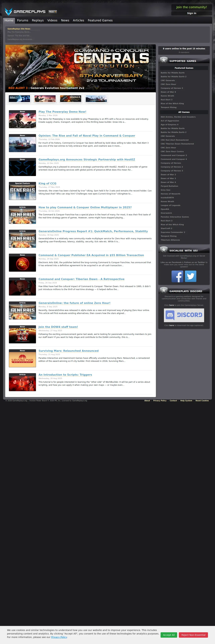The image size is (215, 644).
Task: Open the Featured Games tab
Action: [x=100, y=21]
